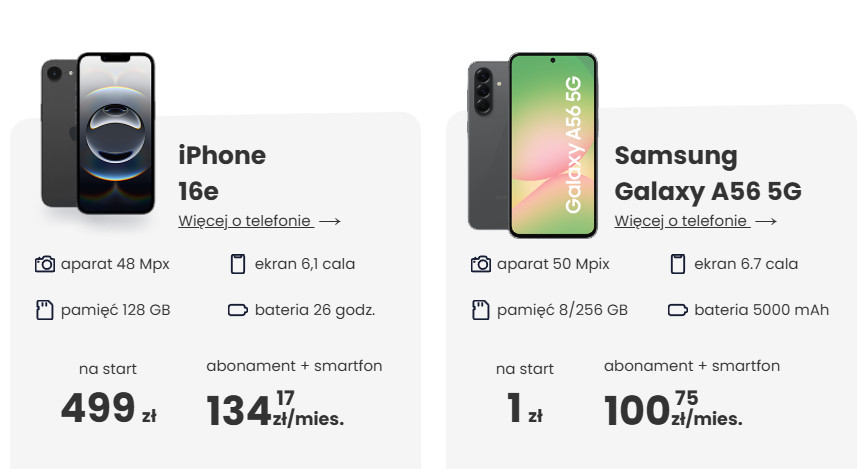The height and width of the screenshot is (469, 865).
Task: Click the 100,75 zł/mies. subscription price
Action: tap(672, 409)
